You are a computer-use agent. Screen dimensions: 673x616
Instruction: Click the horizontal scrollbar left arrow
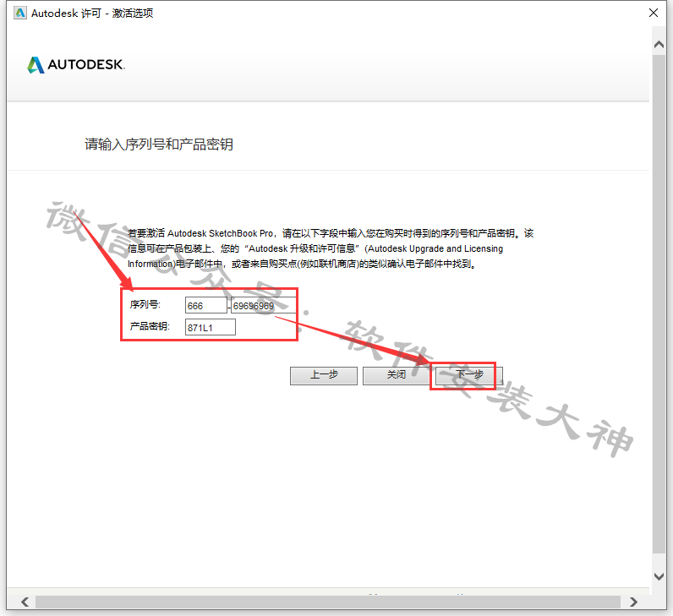pyautogui.click(x=25, y=602)
